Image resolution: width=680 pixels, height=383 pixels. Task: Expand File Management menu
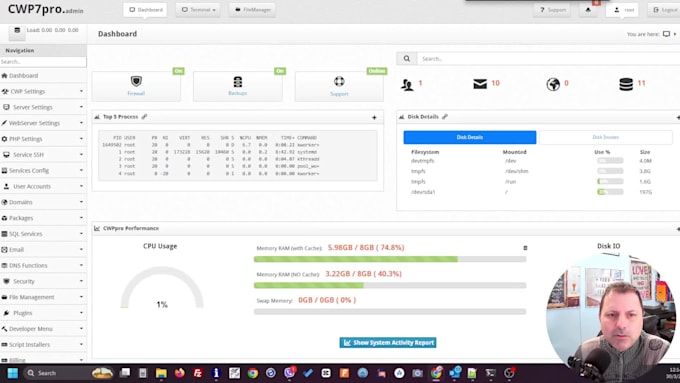pyautogui.click(x=43, y=297)
